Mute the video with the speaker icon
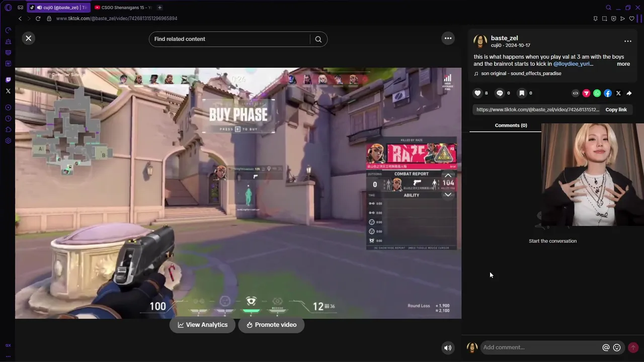The width and height of the screenshot is (644, 362). 448,347
